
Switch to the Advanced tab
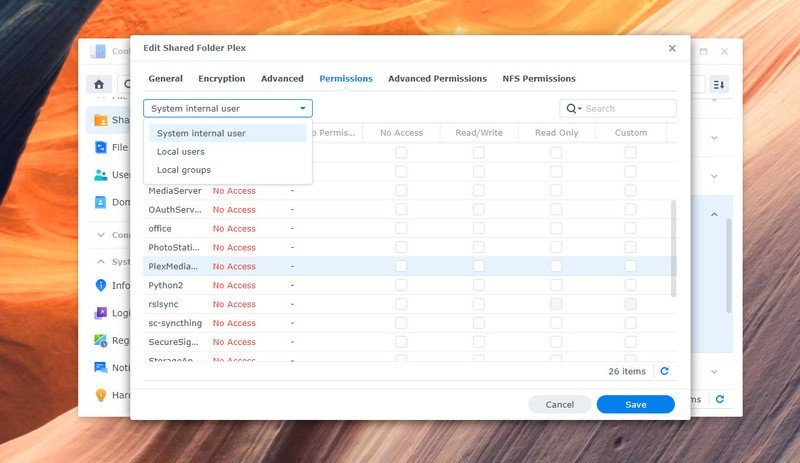coord(282,79)
